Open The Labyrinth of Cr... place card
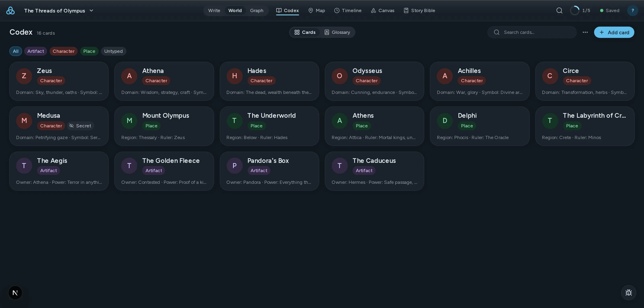Viewport: 644px width, 308px height. pos(585,126)
